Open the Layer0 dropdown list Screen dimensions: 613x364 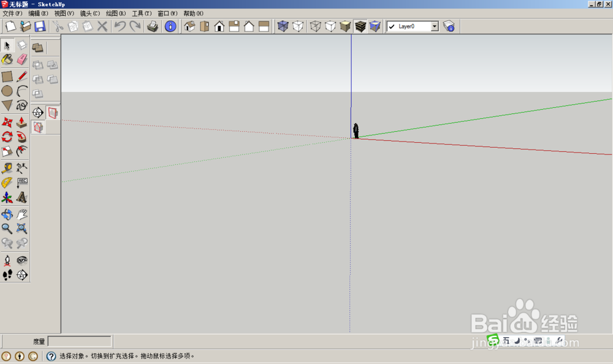pyautogui.click(x=435, y=26)
